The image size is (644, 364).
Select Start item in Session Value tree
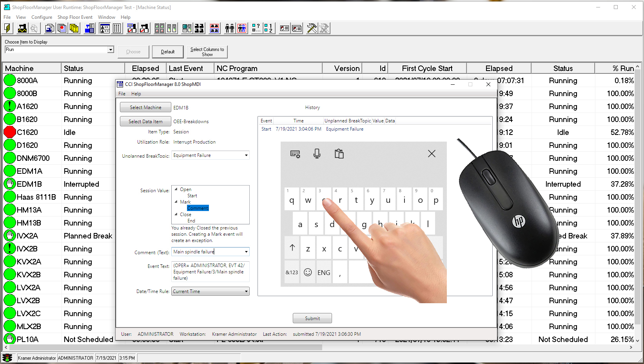click(192, 196)
